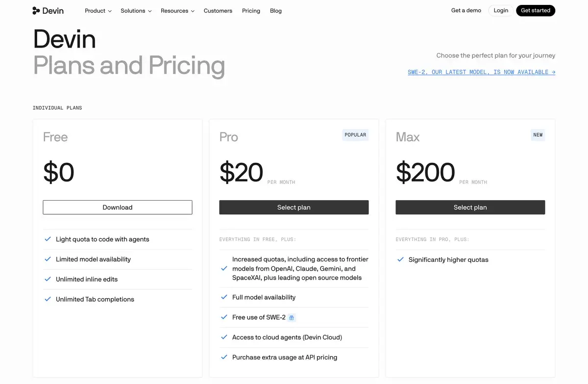Open the Blog page
The image size is (588, 384).
point(276,11)
